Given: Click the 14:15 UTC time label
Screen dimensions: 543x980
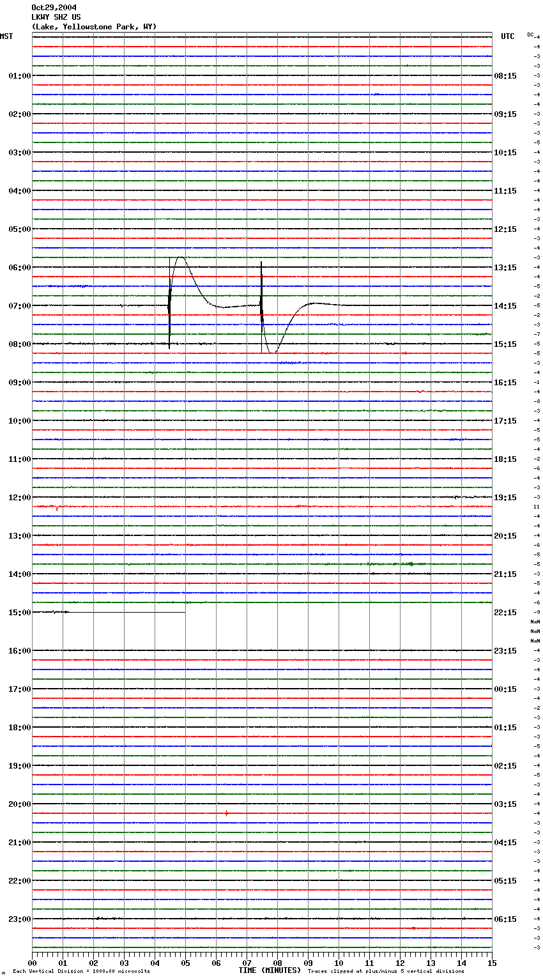Looking at the screenshot, I should pos(505,306).
